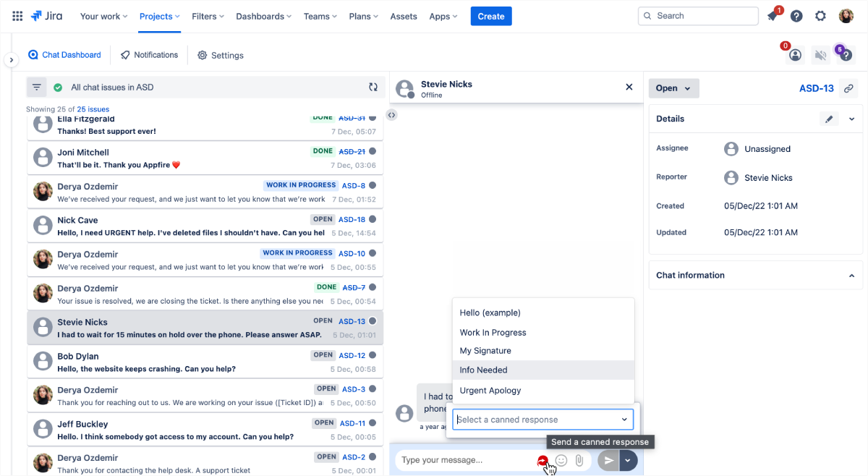
Task: Open the Dashboards menu
Action: (x=264, y=16)
